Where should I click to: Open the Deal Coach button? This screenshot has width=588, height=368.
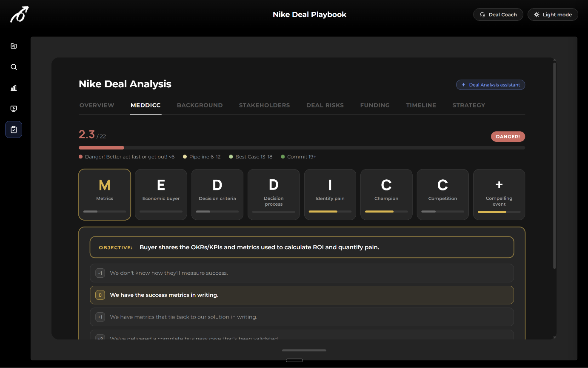coord(498,14)
